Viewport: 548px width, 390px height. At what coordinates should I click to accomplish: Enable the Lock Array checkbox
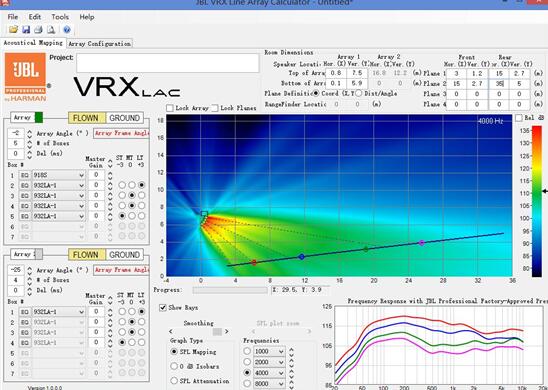pos(170,108)
